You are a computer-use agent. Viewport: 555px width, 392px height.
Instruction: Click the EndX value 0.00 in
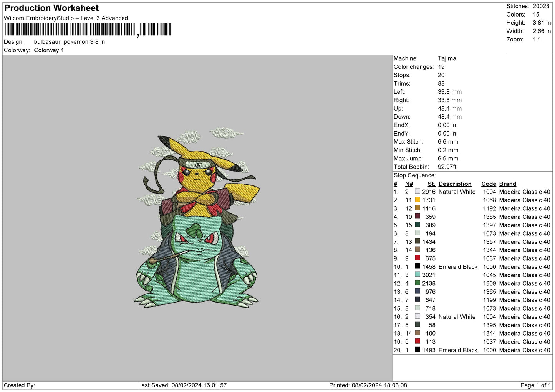[447, 125]
